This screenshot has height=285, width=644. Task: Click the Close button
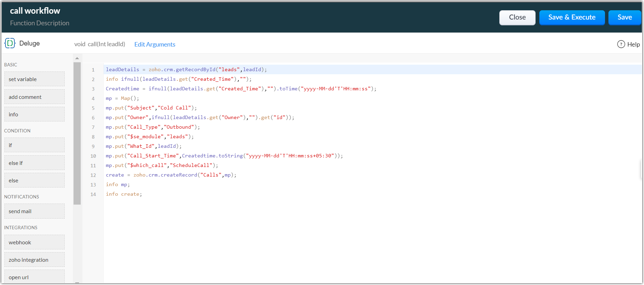tap(517, 17)
